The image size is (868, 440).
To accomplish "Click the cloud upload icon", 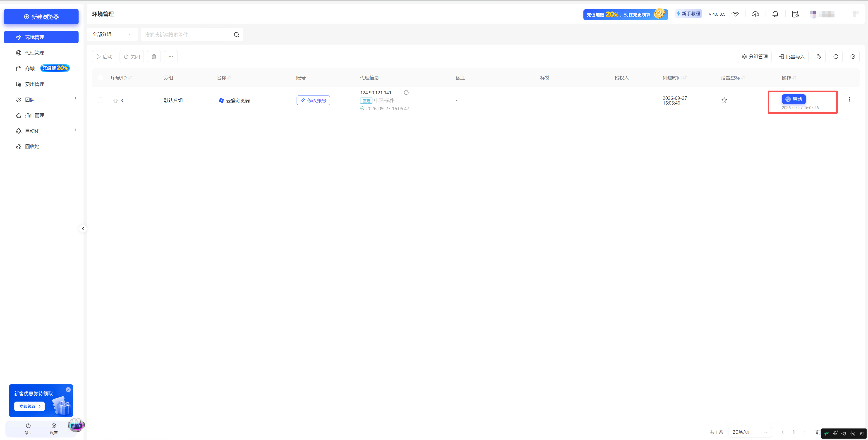I will click(755, 14).
